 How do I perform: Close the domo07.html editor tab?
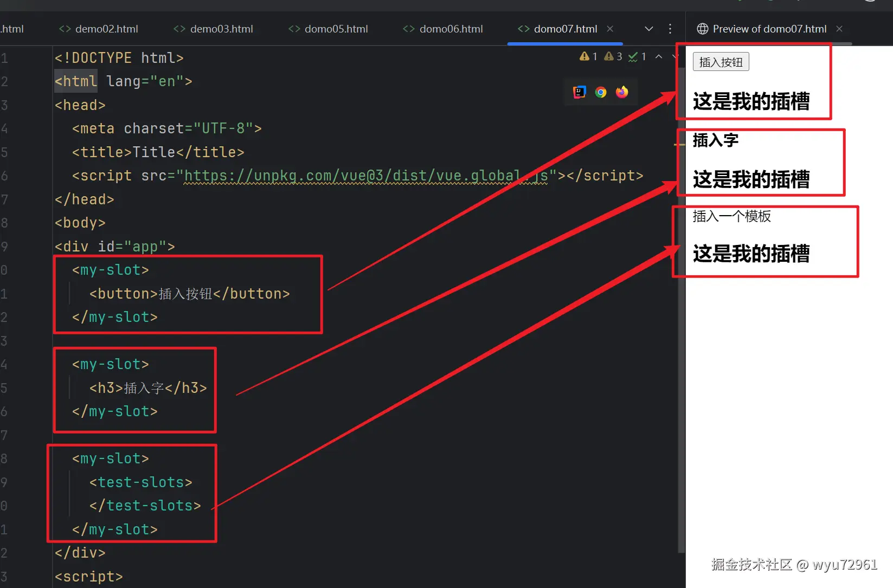tap(610, 29)
